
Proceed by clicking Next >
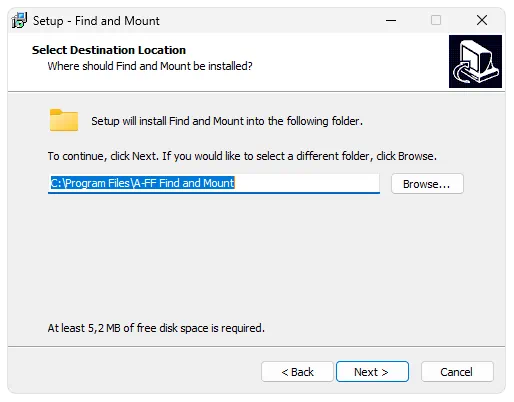pyautogui.click(x=372, y=372)
